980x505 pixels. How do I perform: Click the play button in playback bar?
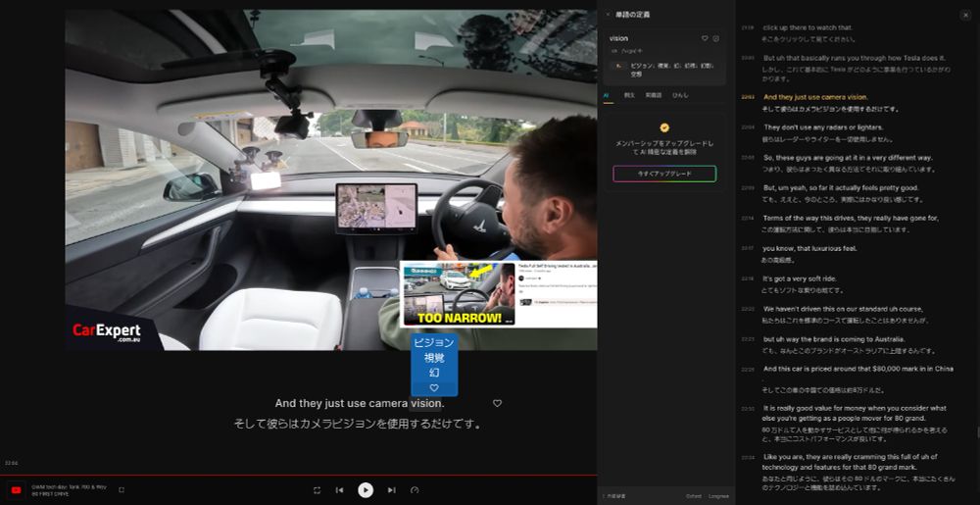point(366,490)
